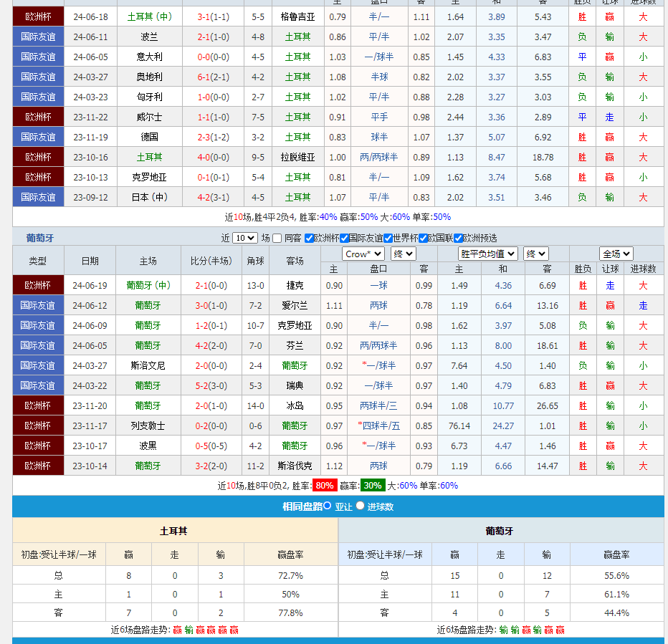Expand the 全场 dropdown selector
Screen dimensions: 668x644
click(616, 254)
